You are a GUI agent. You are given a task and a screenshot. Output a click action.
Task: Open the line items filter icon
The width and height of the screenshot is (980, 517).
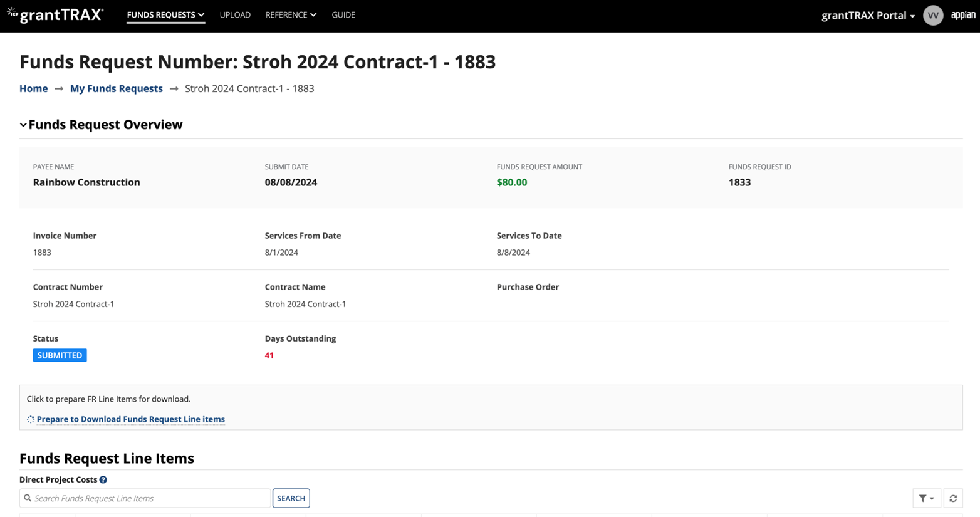pyautogui.click(x=926, y=498)
